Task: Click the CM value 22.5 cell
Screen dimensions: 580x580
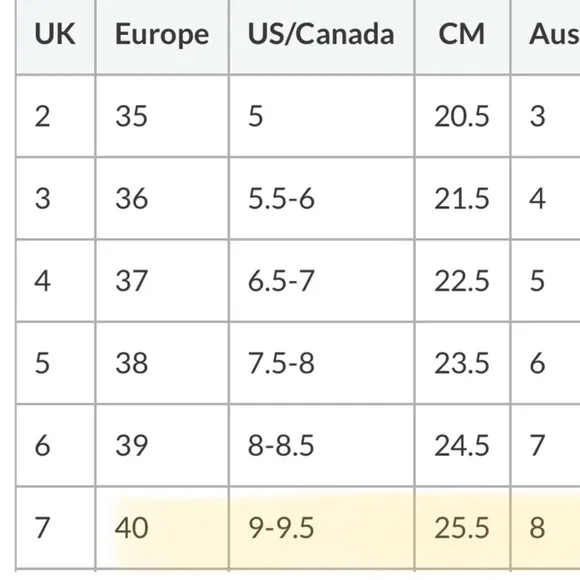Action: click(462, 281)
